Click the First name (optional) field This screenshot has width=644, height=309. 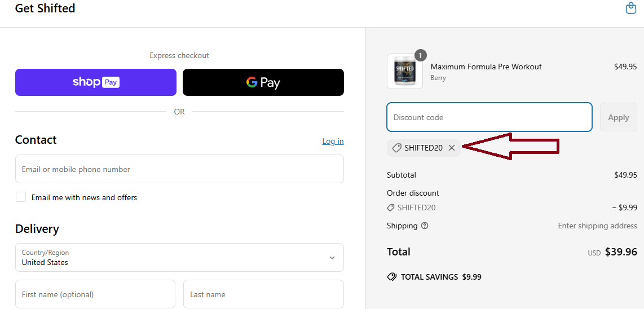tap(95, 294)
